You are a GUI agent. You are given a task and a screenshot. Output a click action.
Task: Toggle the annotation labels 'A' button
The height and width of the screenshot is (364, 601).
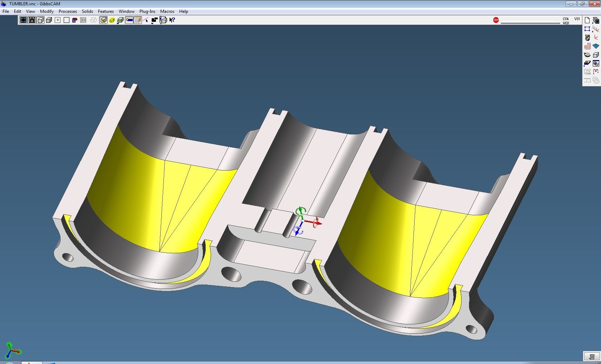(x=32, y=20)
